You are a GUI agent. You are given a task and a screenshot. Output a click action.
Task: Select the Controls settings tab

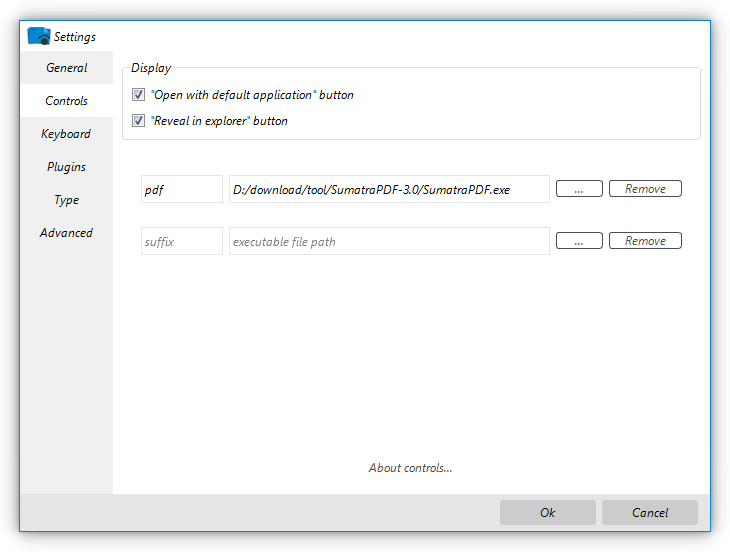tap(67, 101)
